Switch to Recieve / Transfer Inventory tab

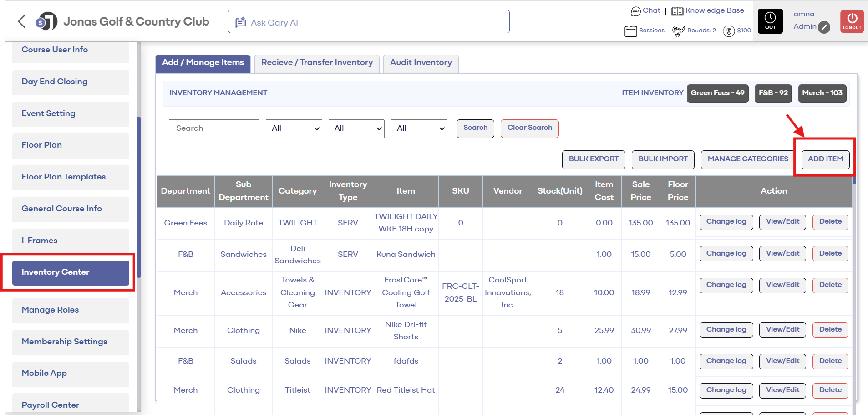317,63
